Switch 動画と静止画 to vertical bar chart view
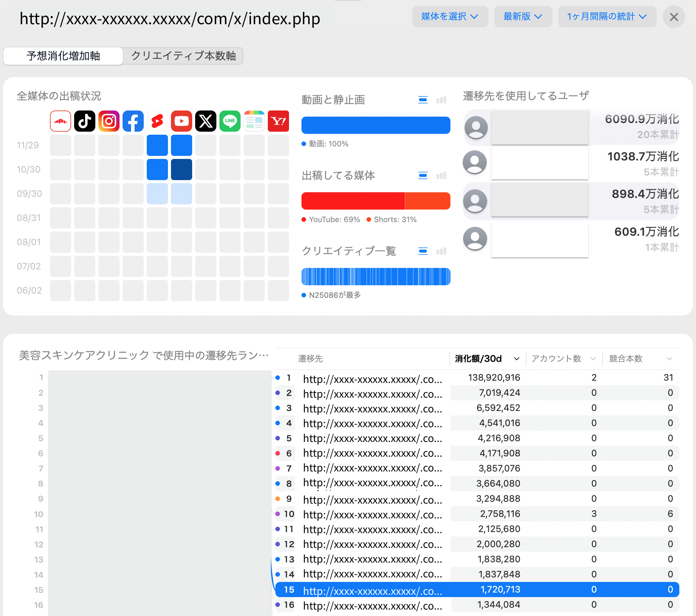This screenshot has height=616, width=696. coord(441,100)
